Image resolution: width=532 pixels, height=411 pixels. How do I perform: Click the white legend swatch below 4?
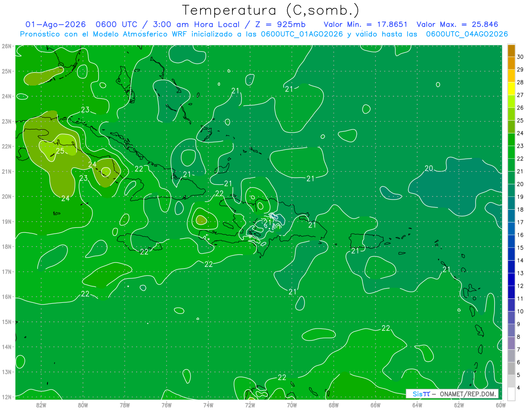[511, 394]
